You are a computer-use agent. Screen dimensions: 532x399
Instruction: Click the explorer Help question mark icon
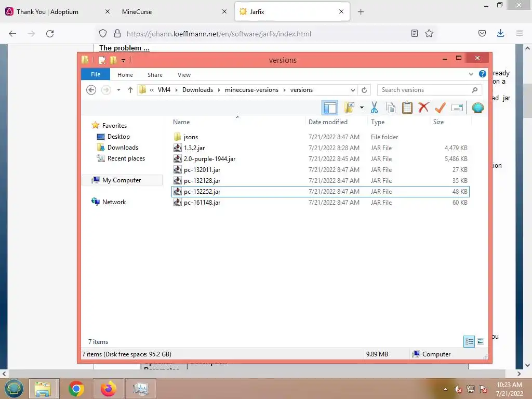482,74
